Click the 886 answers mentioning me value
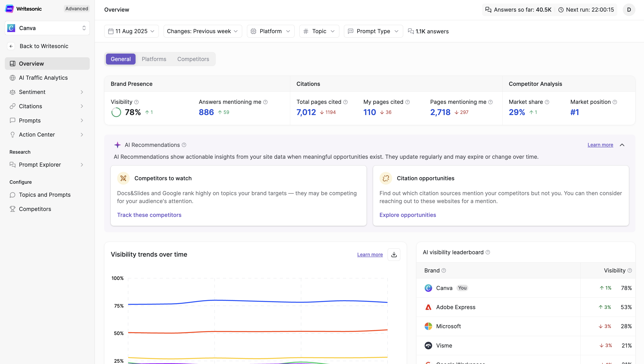 [206, 112]
